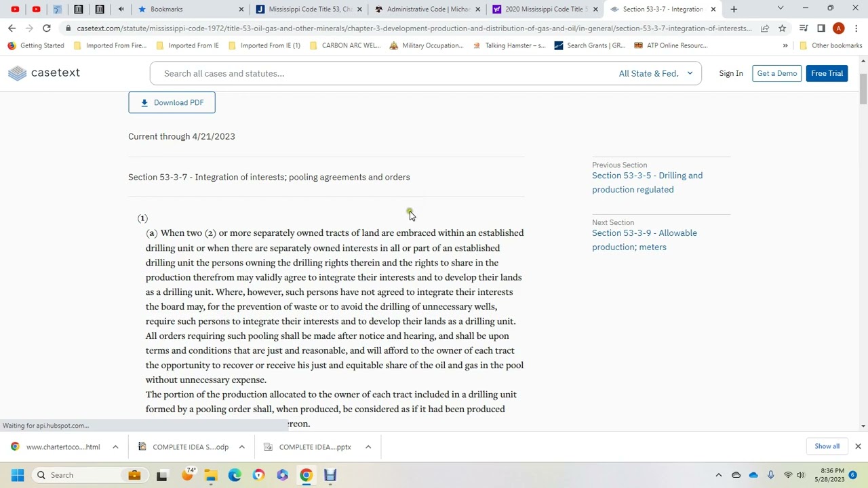
Task: Close the Section 53-3-7 tab
Action: [x=713, y=9]
